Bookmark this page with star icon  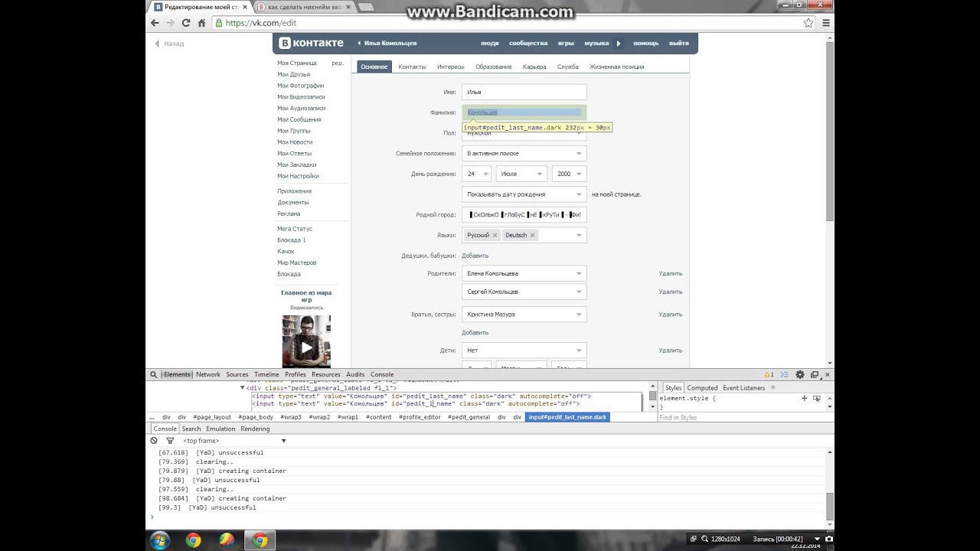(808, 23)
